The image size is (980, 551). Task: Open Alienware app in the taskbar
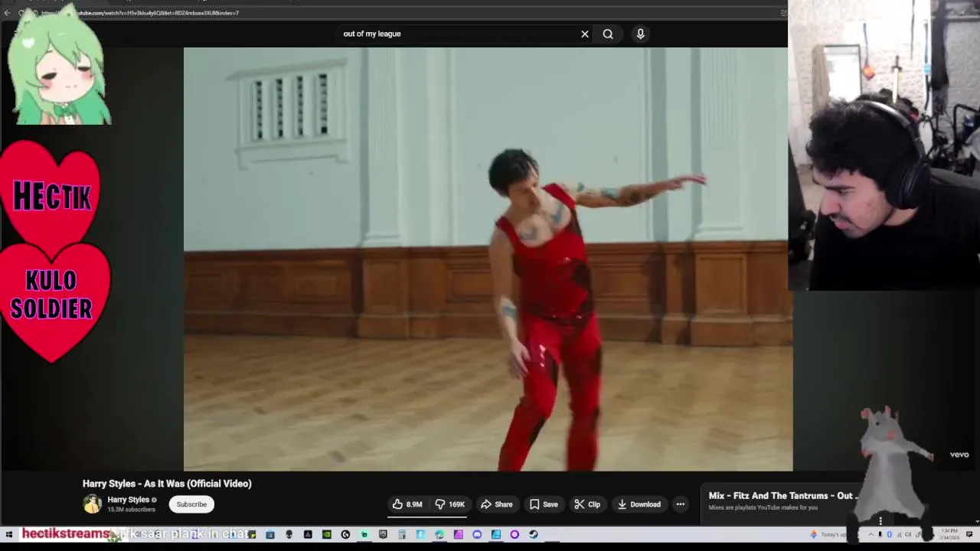click(x=289, y=534)
